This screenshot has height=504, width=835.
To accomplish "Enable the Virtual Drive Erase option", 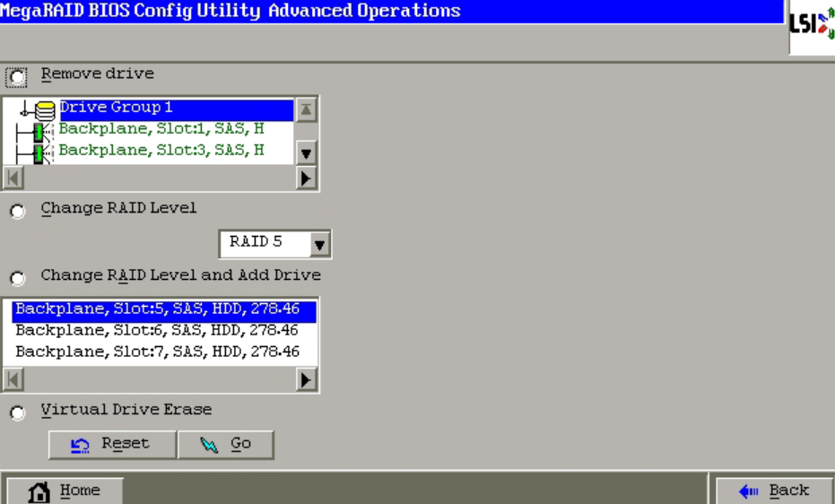I will (x=17, y=413).
